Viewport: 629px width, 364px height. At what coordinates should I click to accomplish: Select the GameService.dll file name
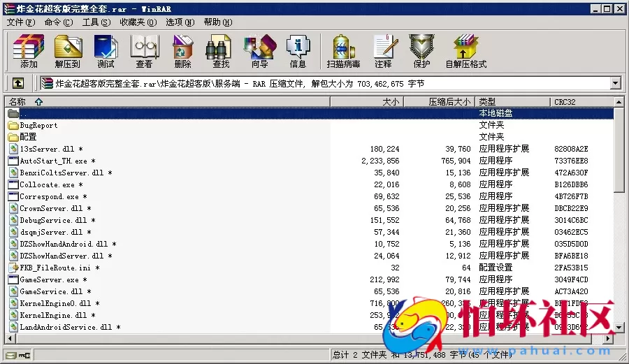[x=51, y=291]
